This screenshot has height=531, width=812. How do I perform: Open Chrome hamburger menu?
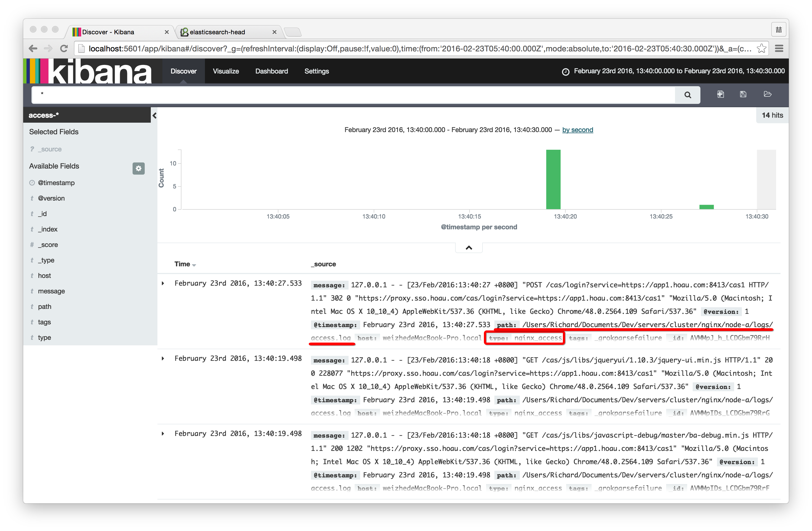(x=779, y=48)
